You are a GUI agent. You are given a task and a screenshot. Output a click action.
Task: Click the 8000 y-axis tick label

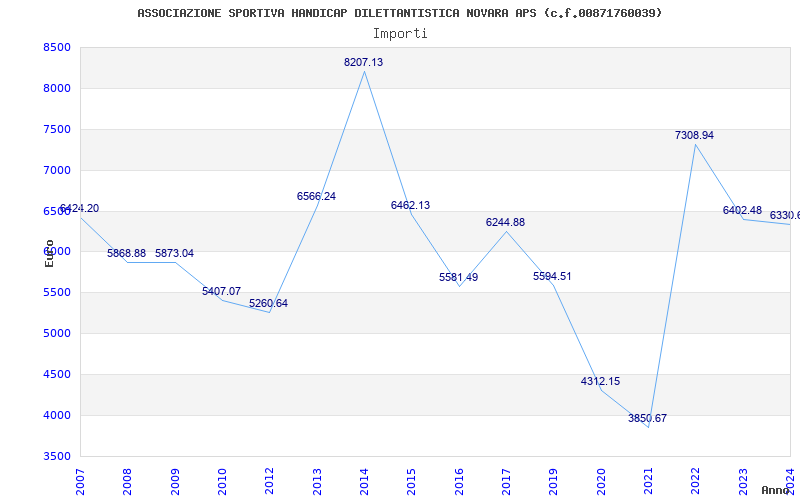coord(57,88)
